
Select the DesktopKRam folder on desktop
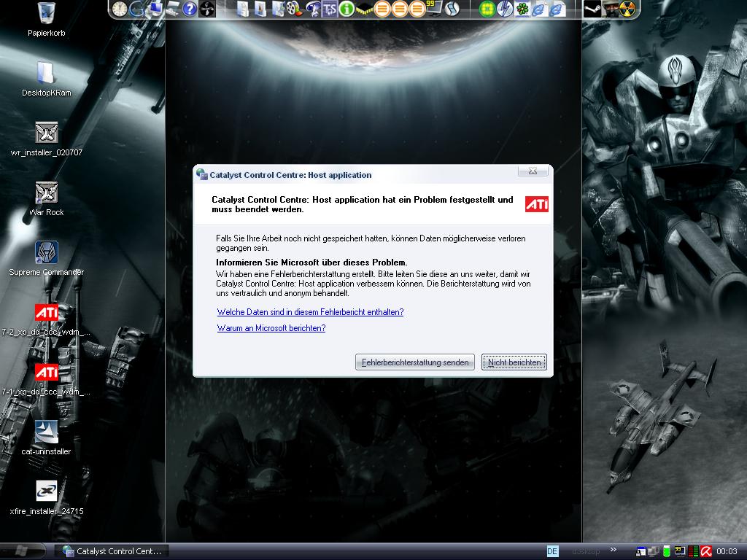click(46, 79)
